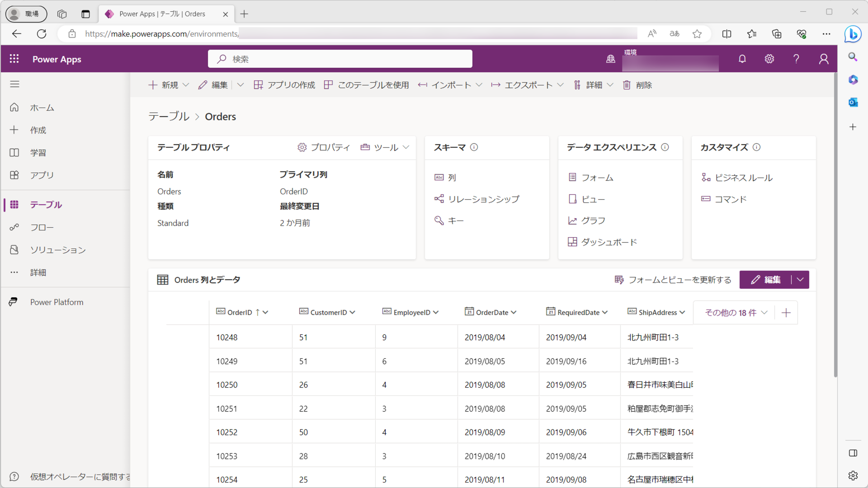Image resolution: width=868 pixels, height=488 pixels.
Task: Open プロパティ of the table
Action: point(324,147)
